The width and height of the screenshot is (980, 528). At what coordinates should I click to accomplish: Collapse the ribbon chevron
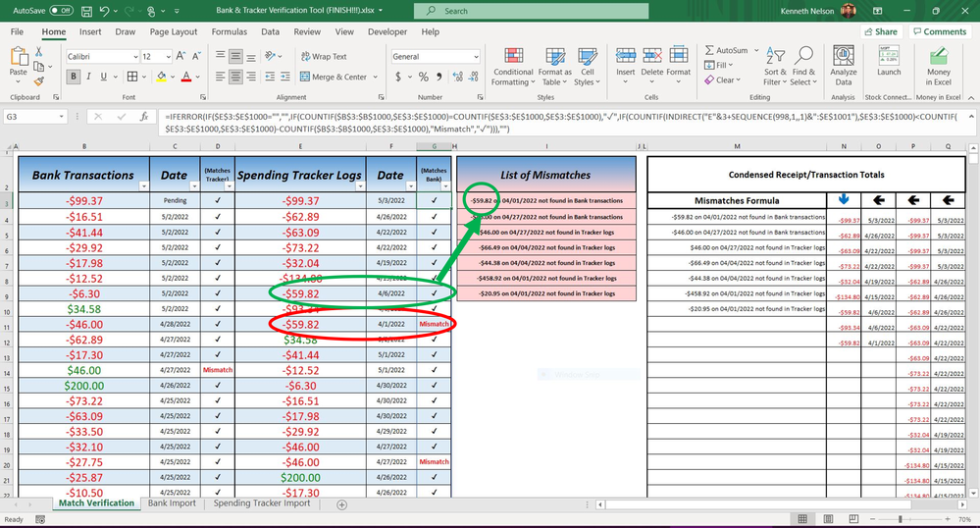click(x=970, y=97)
